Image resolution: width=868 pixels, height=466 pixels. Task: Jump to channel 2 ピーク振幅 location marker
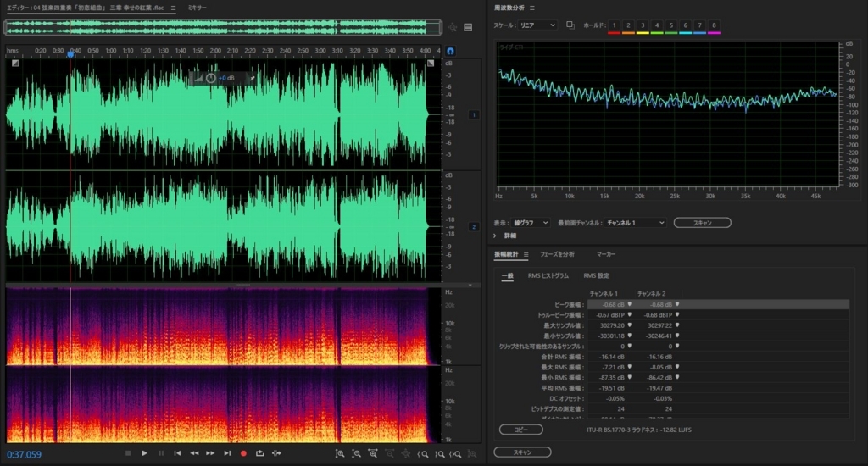click(x=677, y=304)
